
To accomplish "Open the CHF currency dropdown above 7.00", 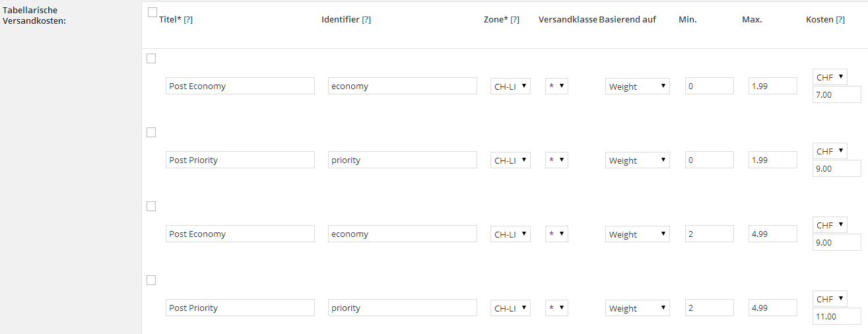I will click(830, 78).
